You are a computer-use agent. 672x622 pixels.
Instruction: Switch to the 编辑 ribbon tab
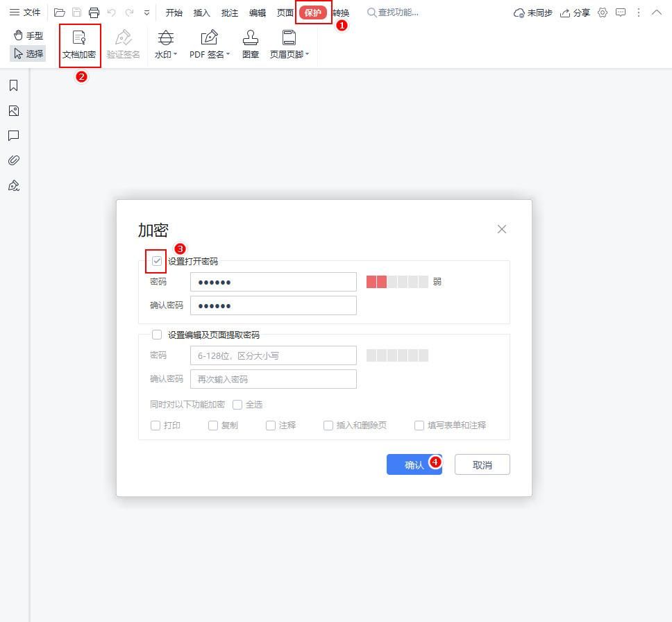coord(257,12)
